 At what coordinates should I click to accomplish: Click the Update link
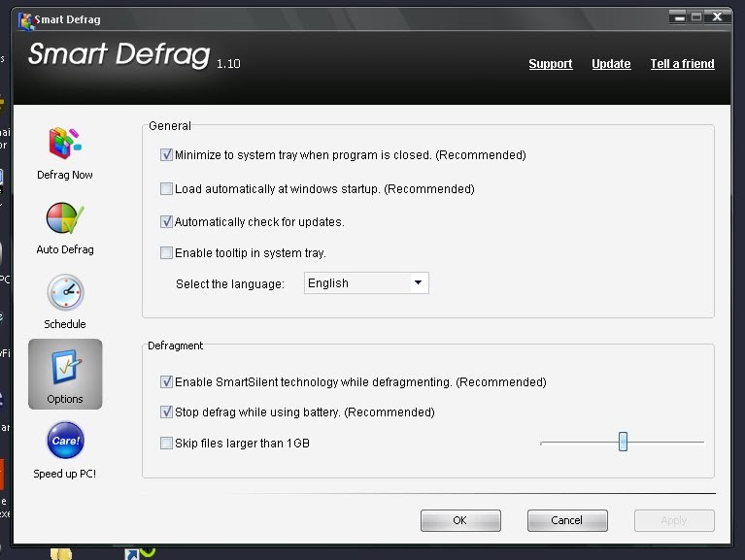point(611,64)
